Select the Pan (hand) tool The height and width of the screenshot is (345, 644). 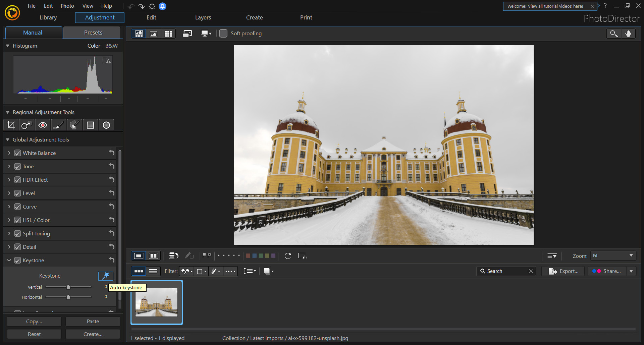[x=629, y=33]
